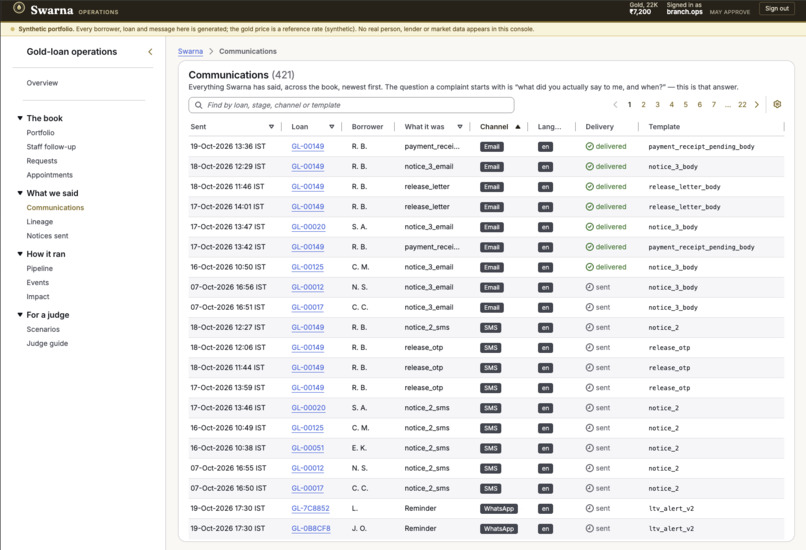Click the Gold 22K ₹7,200 price indicator
This screenshot has height=550, width=806.
643,8
